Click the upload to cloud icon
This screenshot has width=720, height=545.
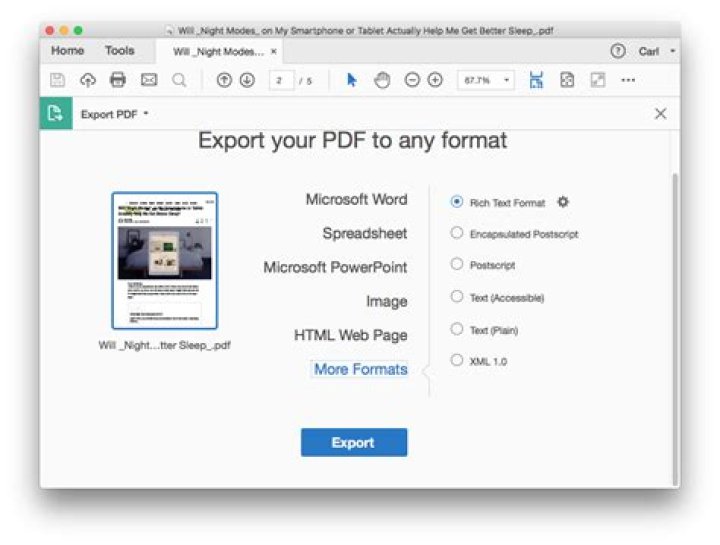(88, 80)
